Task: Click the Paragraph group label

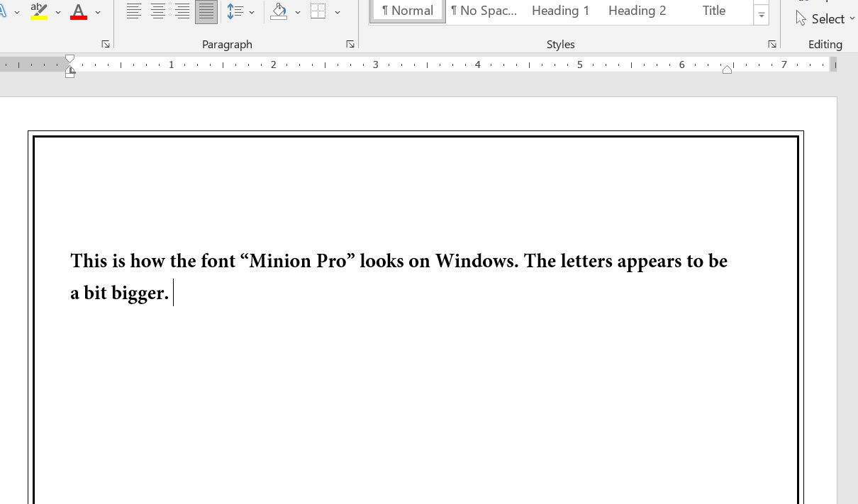Action: [x=227, y=44]
